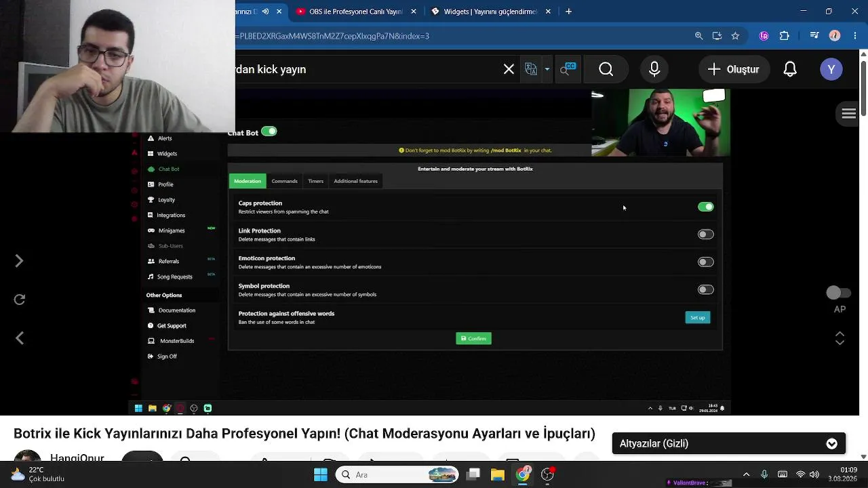868x488 pixels.
Task: Switch to the Commands tab
Action: (284, 181)
